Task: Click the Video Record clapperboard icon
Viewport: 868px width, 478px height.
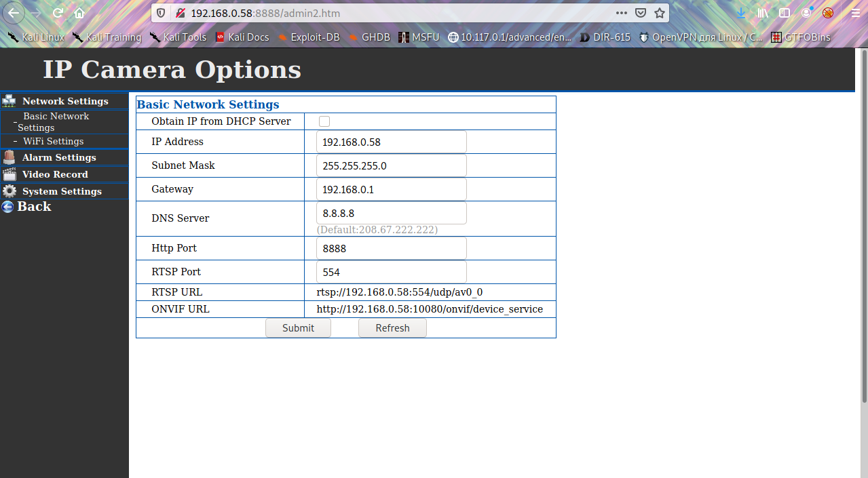Action: pos(9,174)
